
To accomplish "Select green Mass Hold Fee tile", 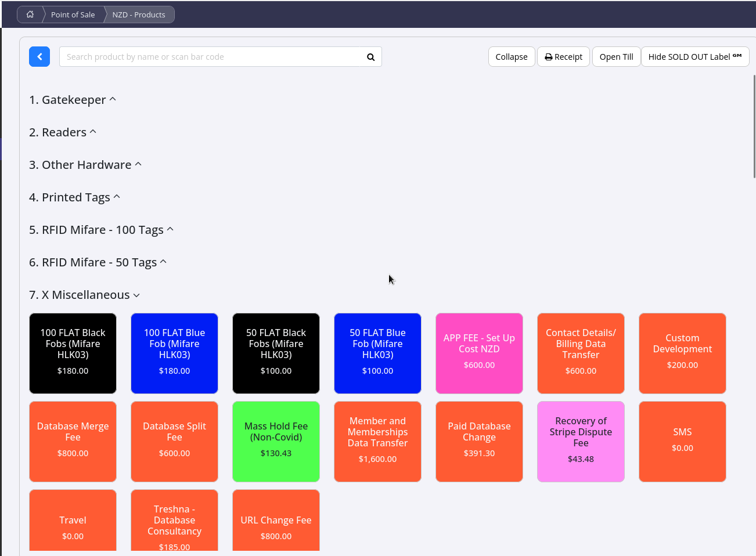I will tap(276, 441).
